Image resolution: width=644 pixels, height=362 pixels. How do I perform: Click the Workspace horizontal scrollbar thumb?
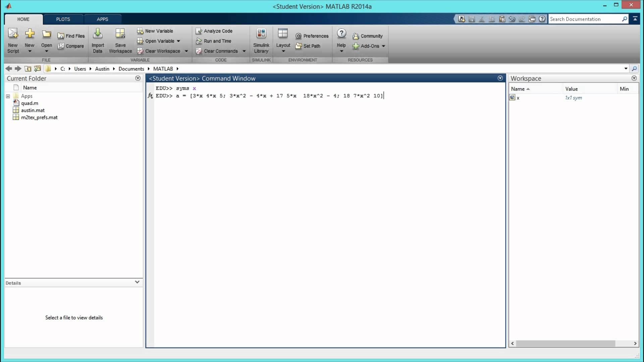(566, 344)
